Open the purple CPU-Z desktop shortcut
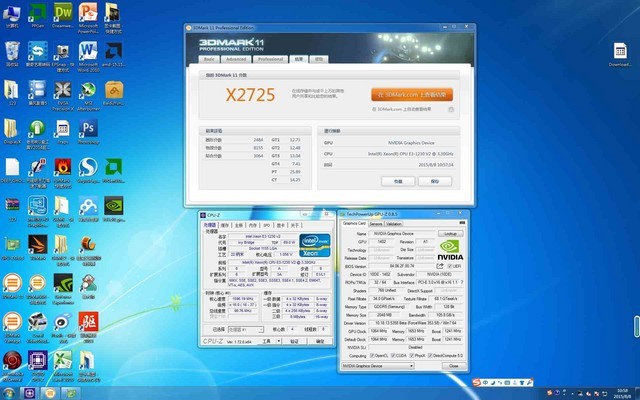 [x=38, y=367]
